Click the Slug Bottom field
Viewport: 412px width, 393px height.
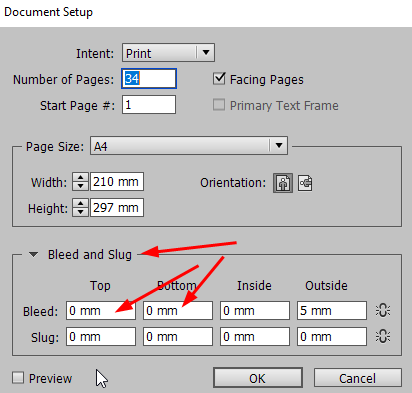click(x=178, y=336)
